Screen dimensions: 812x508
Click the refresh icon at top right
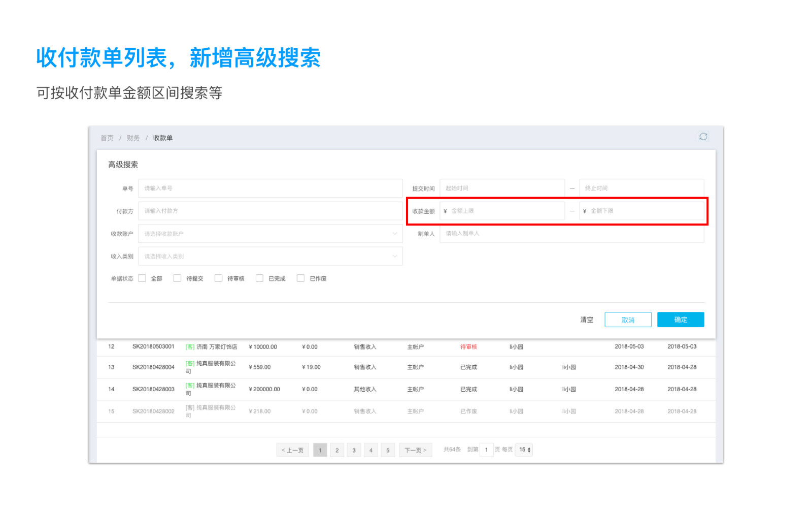click(x=703, y=137)
